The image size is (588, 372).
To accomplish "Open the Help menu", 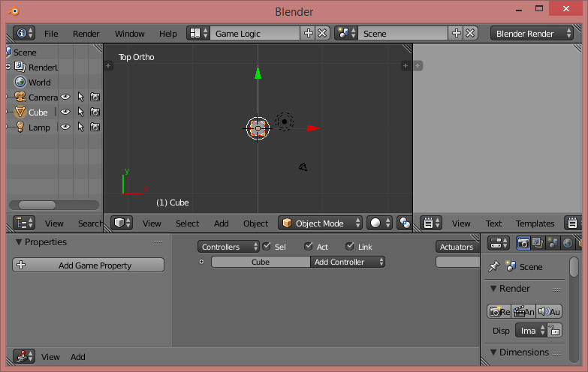I will click(x=167, y=34).
